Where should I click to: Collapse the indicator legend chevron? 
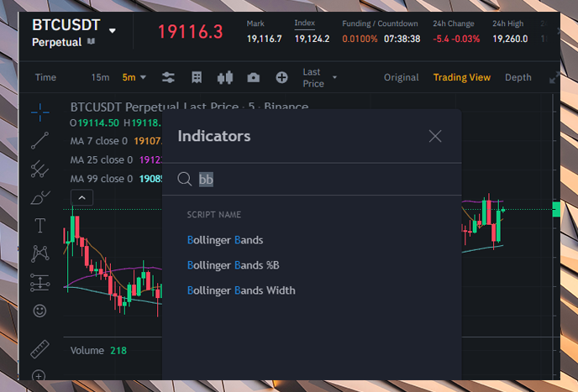click(x=81, y=198)
